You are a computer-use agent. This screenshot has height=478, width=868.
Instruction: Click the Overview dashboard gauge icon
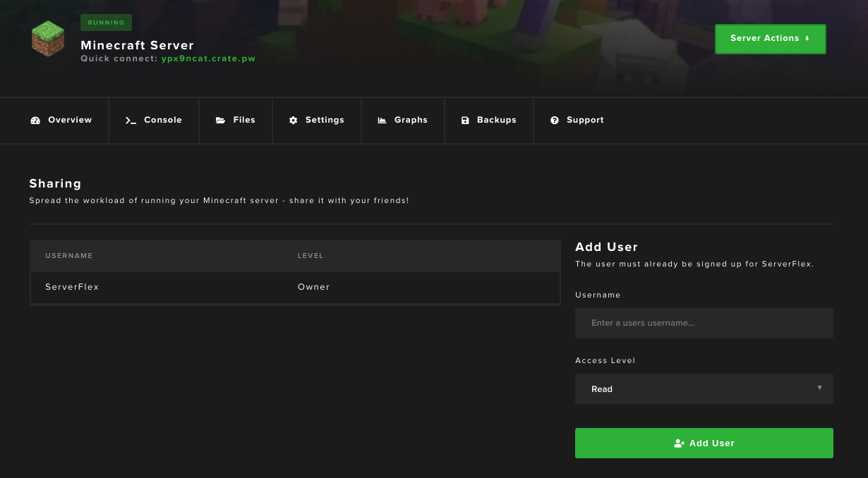coord(35,121)
